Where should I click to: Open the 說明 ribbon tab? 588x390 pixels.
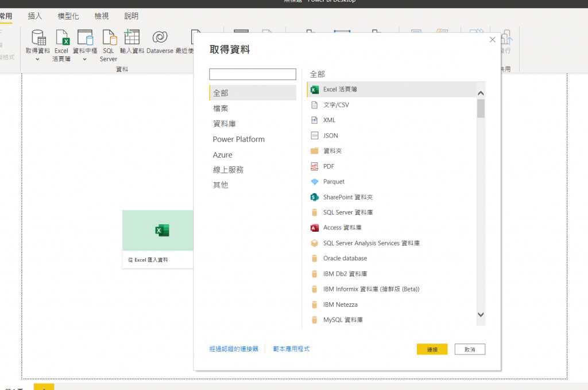tap(131, 16)
